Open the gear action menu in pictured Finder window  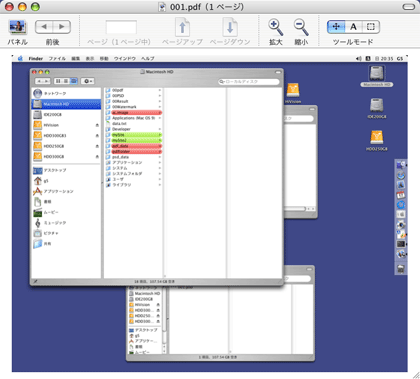click(x=88, y=81)
